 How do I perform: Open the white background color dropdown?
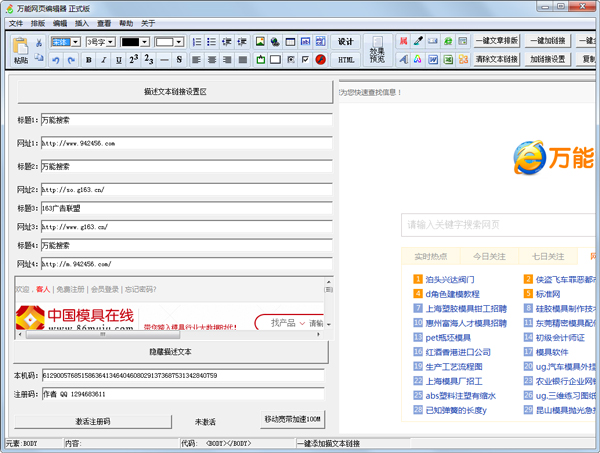click(x=179, y=42)
